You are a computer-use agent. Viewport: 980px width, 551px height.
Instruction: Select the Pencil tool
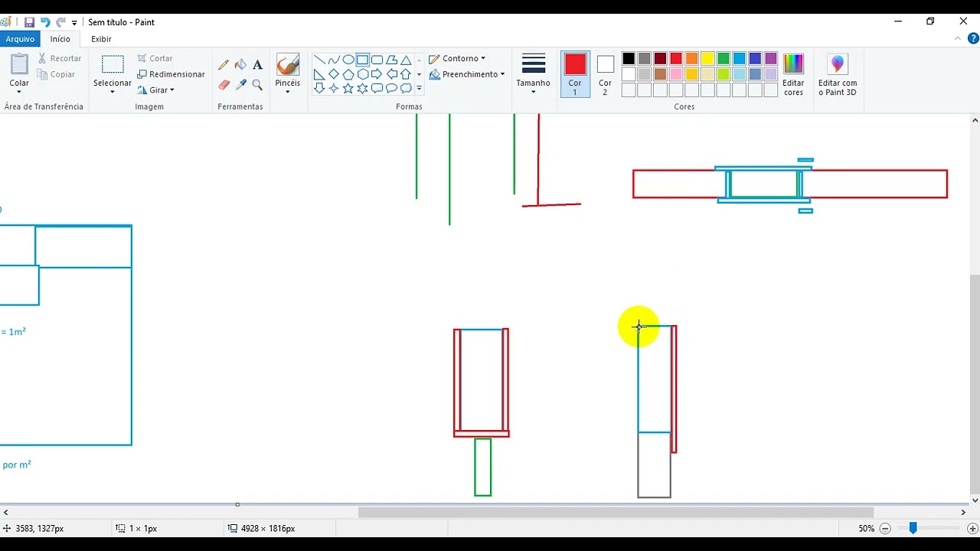pos(224,65)
